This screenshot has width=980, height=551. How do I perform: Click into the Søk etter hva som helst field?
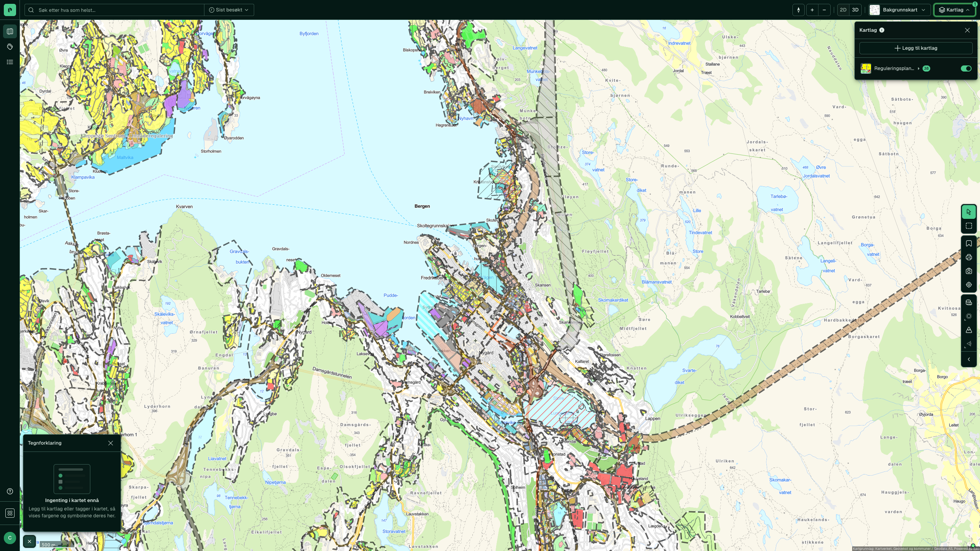coord(114,10)
